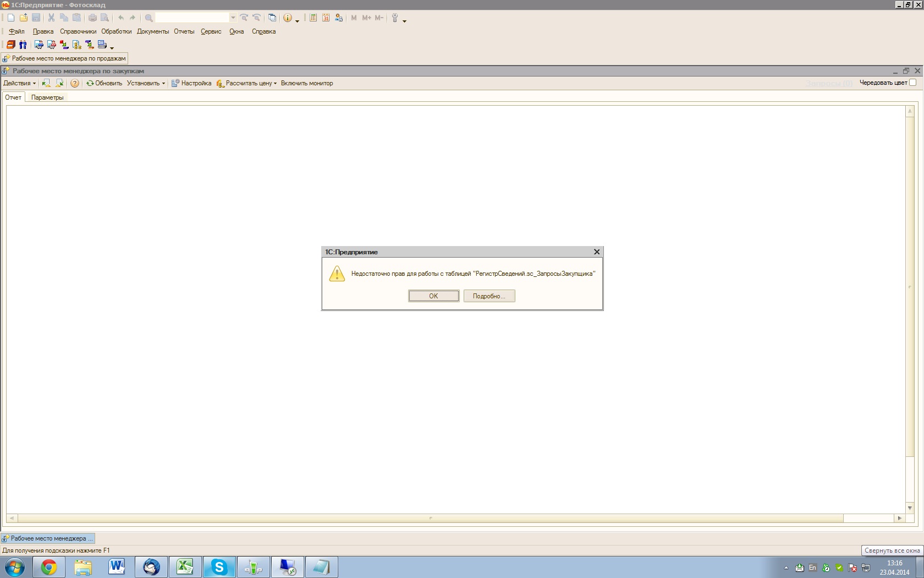Click the horizontal scrollbar right arrow
This screenshot has height=578, width=924.
[x=899, y=518]
